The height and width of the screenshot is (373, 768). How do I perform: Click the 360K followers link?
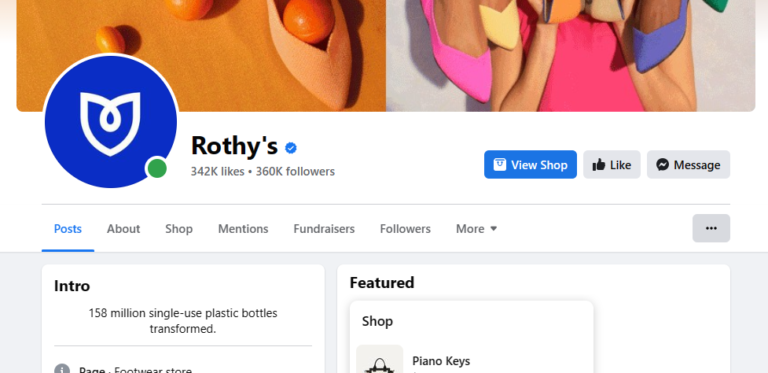(295, 171)
